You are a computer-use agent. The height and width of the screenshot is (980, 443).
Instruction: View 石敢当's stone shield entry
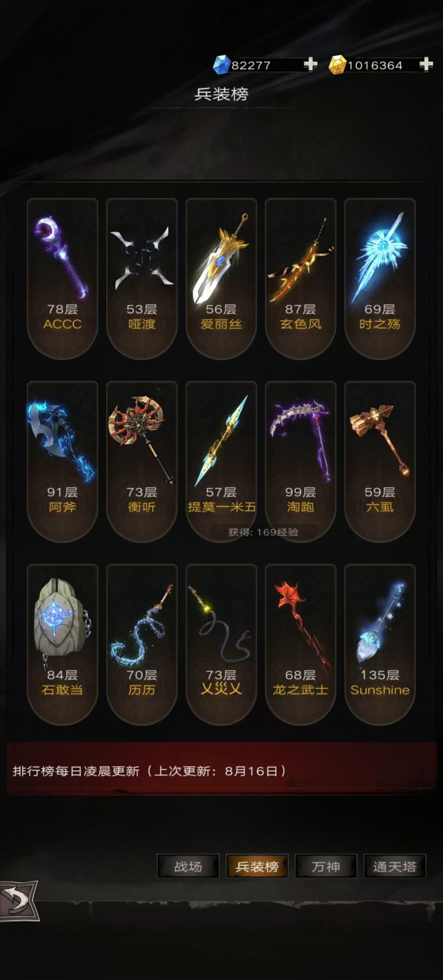(x=62, y=645)
